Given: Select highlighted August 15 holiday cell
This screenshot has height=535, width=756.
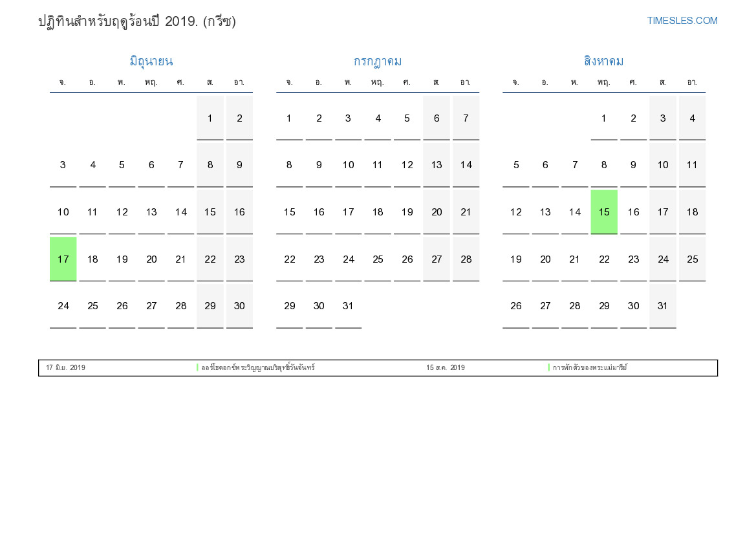Looking at the screenshot, I should click(x=604, y=212).
